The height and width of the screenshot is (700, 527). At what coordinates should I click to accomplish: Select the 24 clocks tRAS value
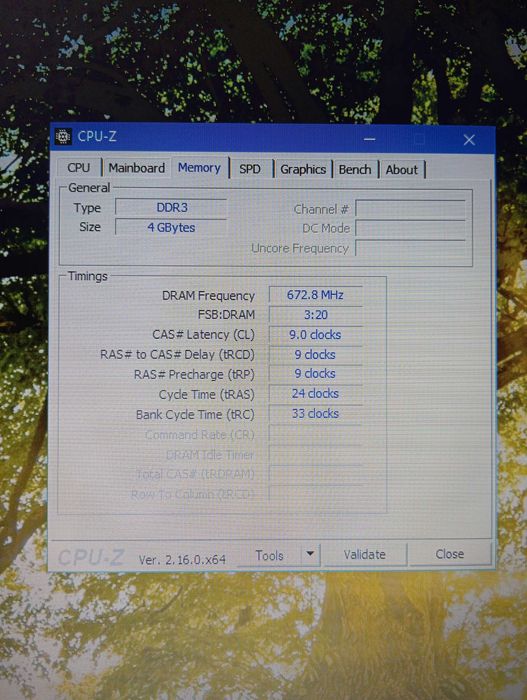(x=315, y=394)
